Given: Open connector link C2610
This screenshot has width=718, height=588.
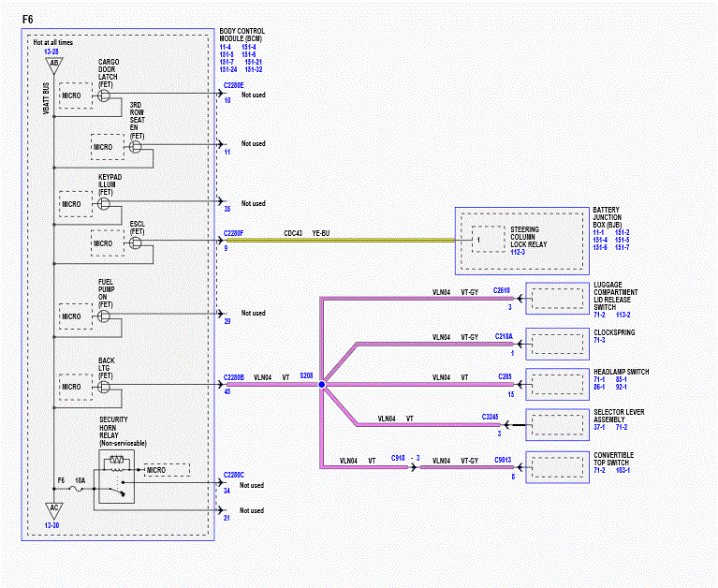Looking at the screenshot, I should point(502,290).
